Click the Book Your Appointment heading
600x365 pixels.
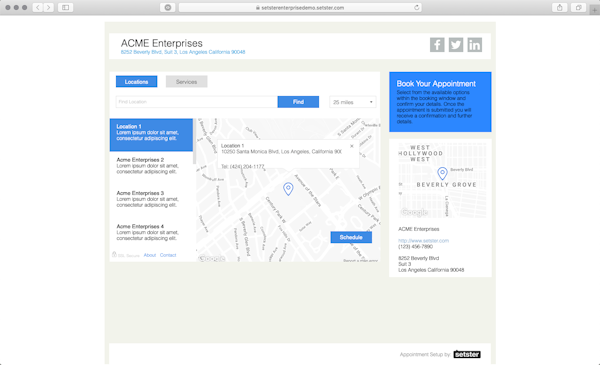point(436,83)
